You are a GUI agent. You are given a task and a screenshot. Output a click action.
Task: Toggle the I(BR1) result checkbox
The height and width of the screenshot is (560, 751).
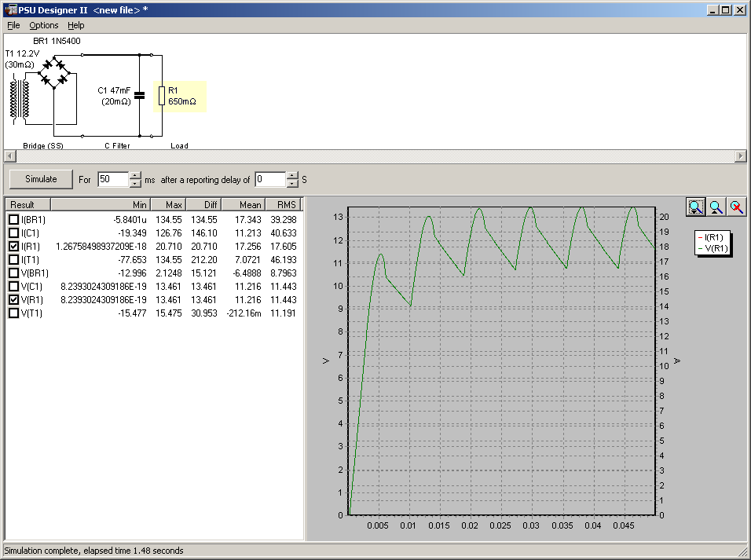pos(14,219)
